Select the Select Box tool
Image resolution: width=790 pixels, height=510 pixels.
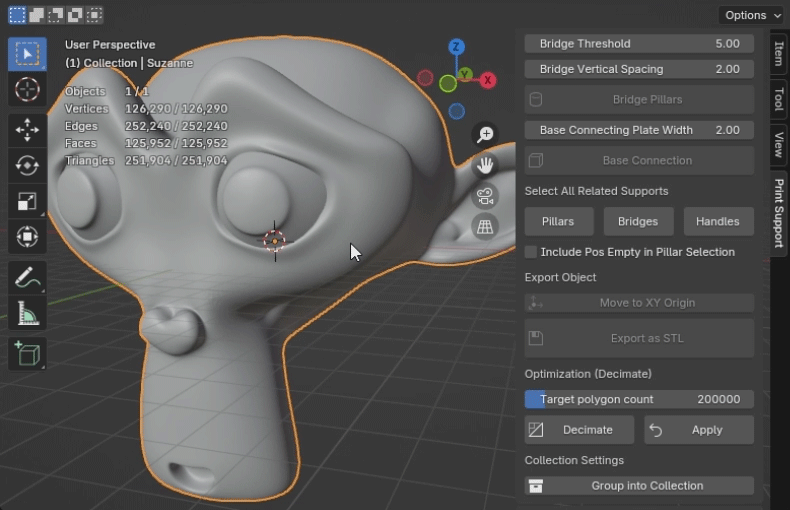pyautogui.click(x=27, y=54)
